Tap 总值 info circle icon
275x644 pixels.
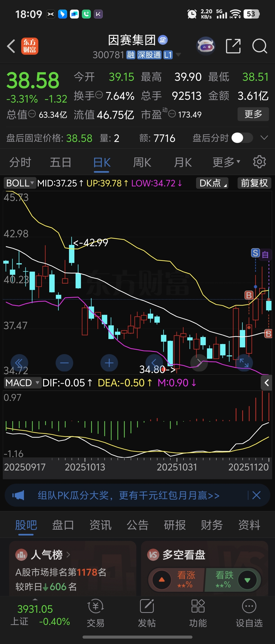[x=32, y=114]
